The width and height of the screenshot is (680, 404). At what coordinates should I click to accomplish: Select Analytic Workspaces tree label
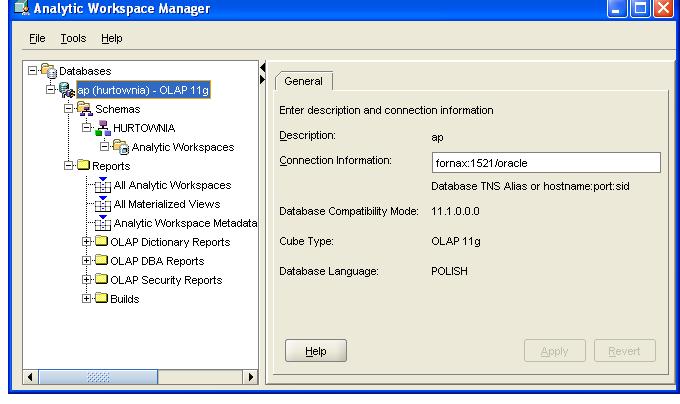(x=183, y=147)
